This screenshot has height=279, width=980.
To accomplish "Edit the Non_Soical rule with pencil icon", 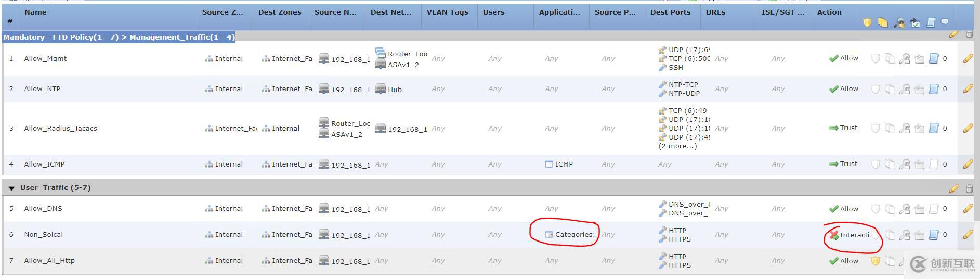I will coord(968,235).
